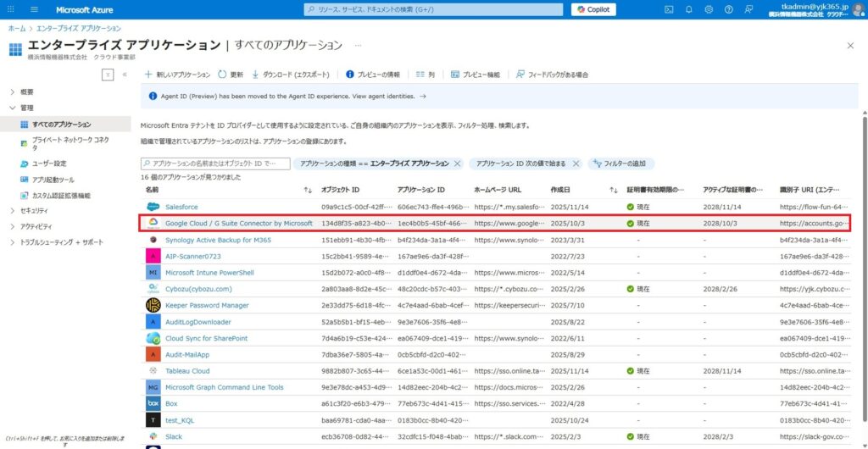Open the notifications bell
Screen dimensions: 868x449
[689, 9]
